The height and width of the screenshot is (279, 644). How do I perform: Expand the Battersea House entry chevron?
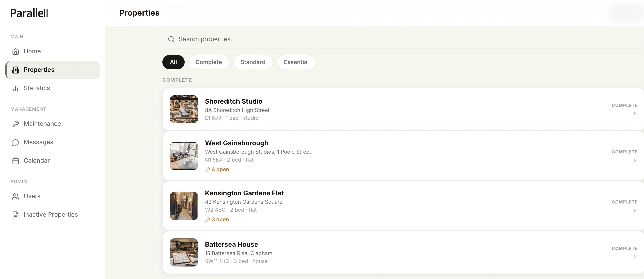[x=635, y=257]
